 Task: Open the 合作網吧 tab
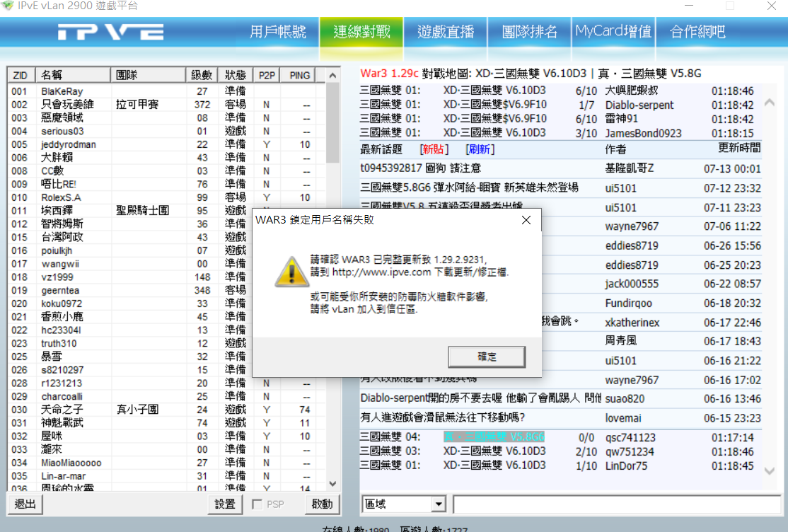697,32
